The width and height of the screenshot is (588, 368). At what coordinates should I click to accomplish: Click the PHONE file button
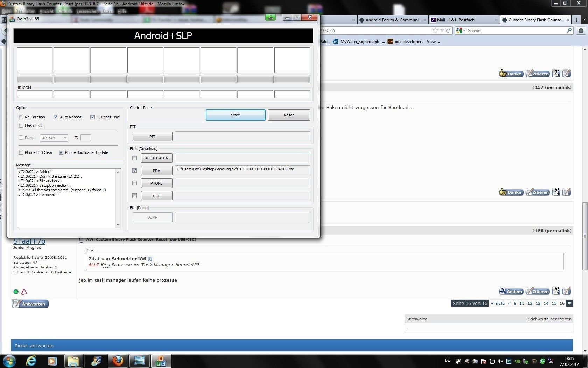(x=156, y=183)
